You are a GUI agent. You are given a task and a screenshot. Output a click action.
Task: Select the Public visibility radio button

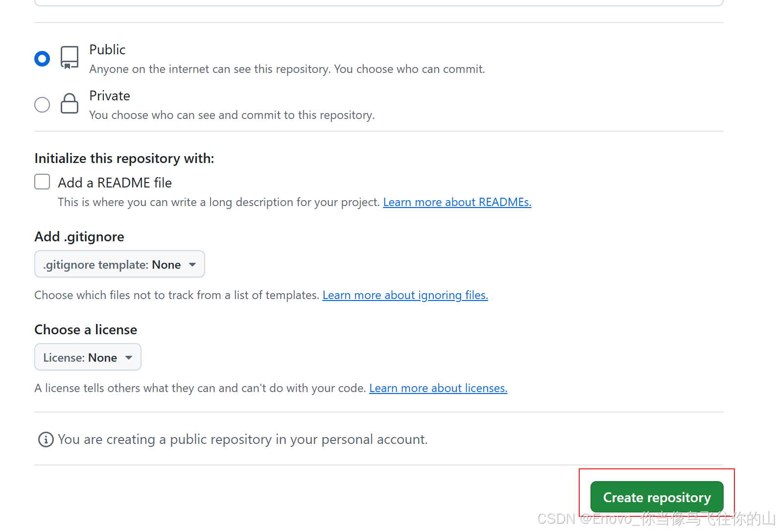[x=42, y=59]
